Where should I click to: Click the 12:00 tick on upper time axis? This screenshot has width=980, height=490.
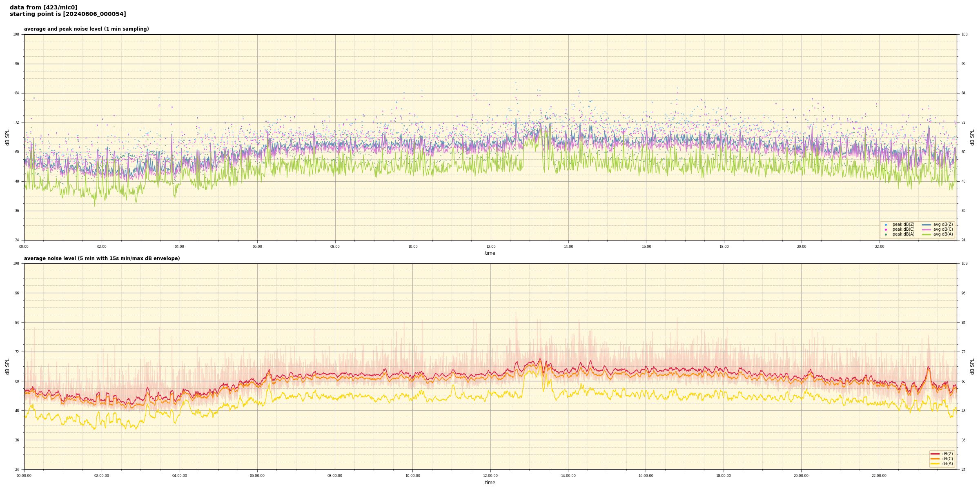(490, 247)
